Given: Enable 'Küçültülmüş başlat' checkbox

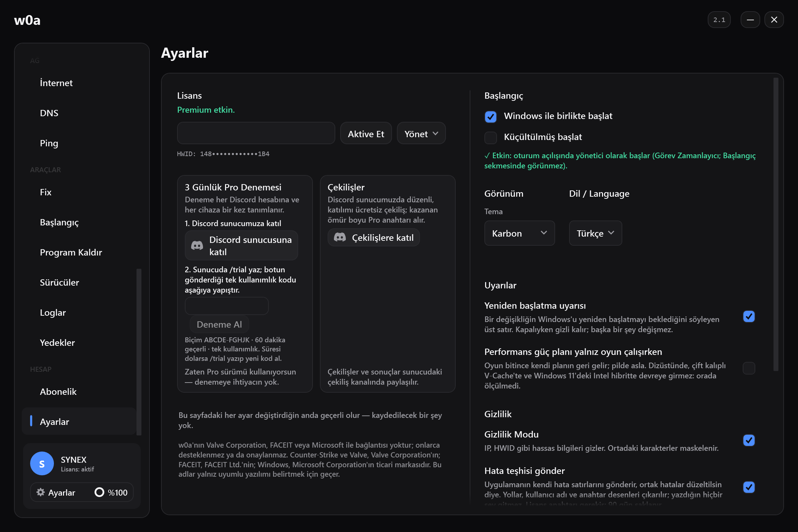Looking at the screenshot, I should 491,138.
